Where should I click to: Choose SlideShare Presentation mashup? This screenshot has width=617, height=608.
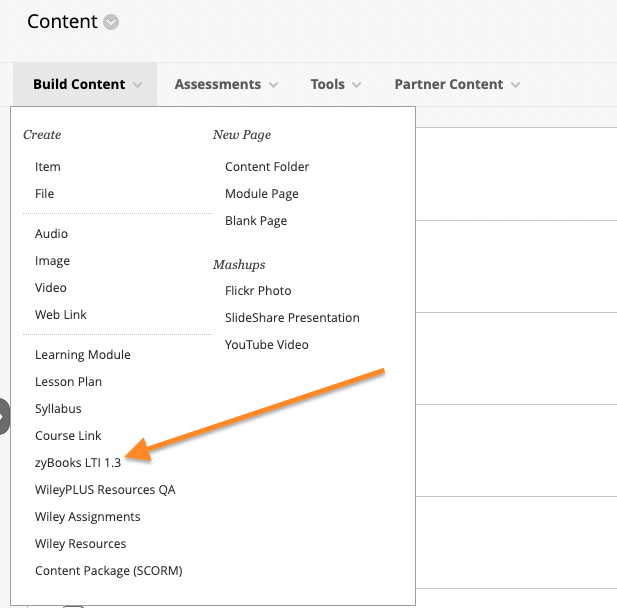(292, 318)
